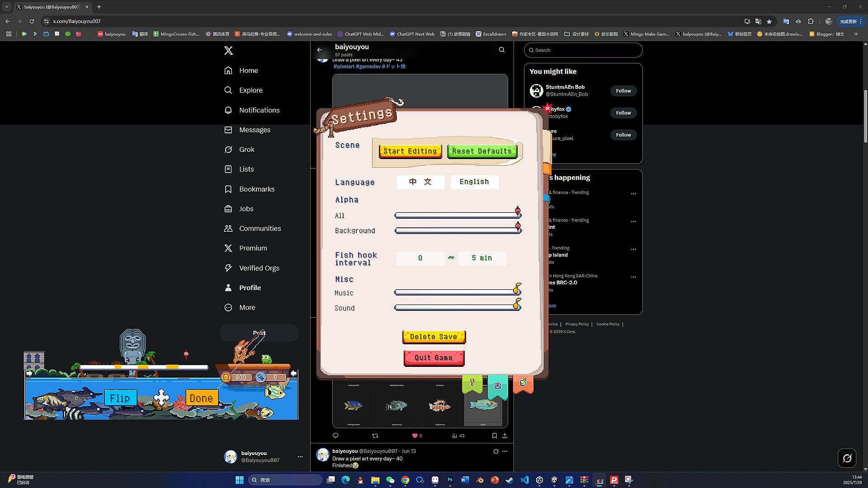Image resolution: width=868 pixels, height=488 pixels.
Task: Click the white right-pointing arrow at scene left edge
Action: pyautogui.click(x=29, y=373)
